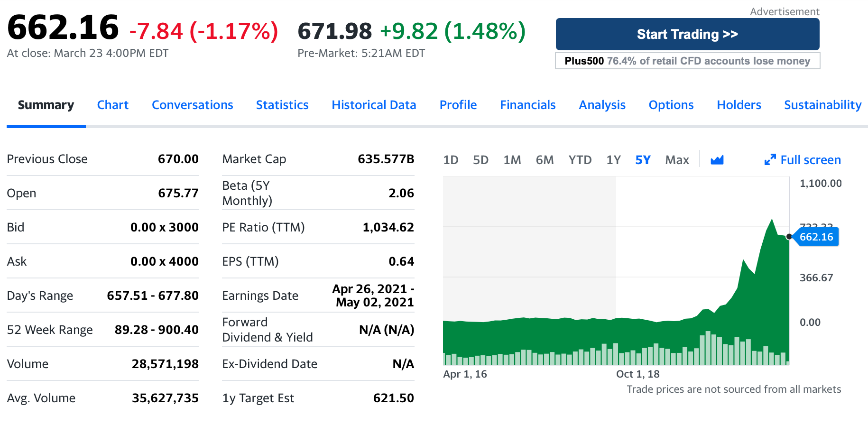Click the Apr 1, 16 axis label
The width and height of the screenshot is (868, 444).
point(465,374)
